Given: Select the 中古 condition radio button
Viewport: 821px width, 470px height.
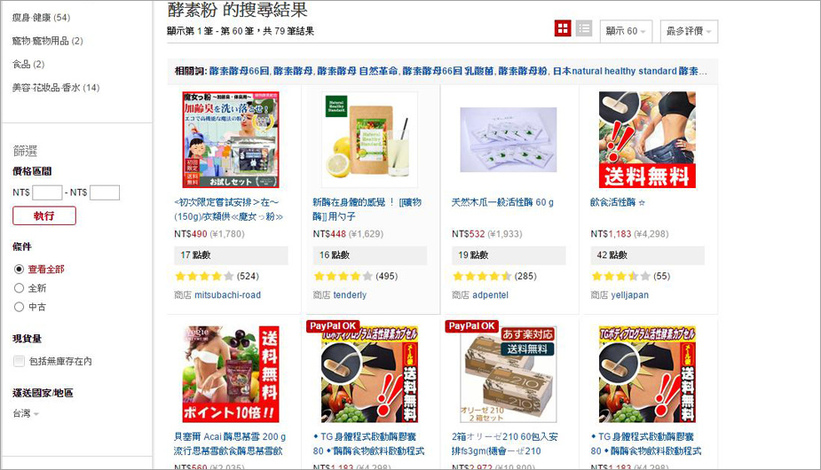Looking at the screenshot, I should pyautogui.click(x=19, y=307).
